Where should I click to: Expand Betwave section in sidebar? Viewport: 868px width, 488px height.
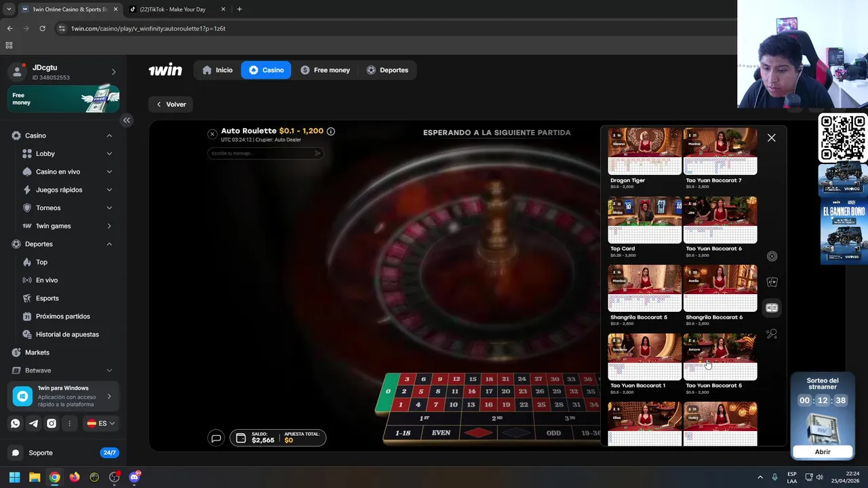[109, 371]
